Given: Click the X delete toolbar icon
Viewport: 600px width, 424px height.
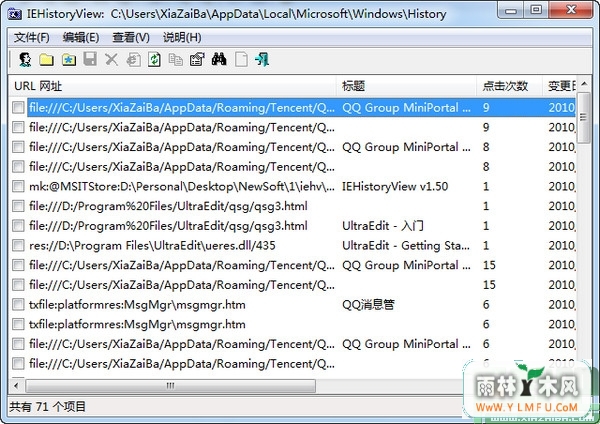Looking at the screenshot, I should coord(112,60).
